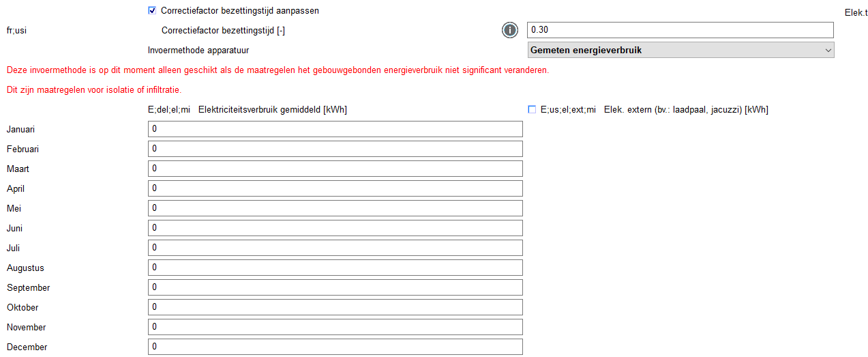This screenshot has width=868, height=357.
Task: Focus the Juli electricity input field
Action: point(335,248)
